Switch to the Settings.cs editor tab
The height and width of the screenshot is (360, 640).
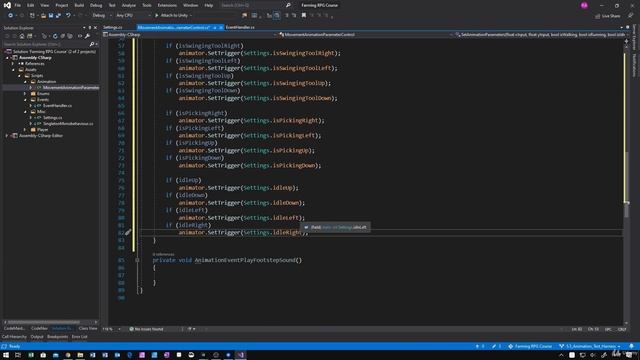(x=113, y=27)
